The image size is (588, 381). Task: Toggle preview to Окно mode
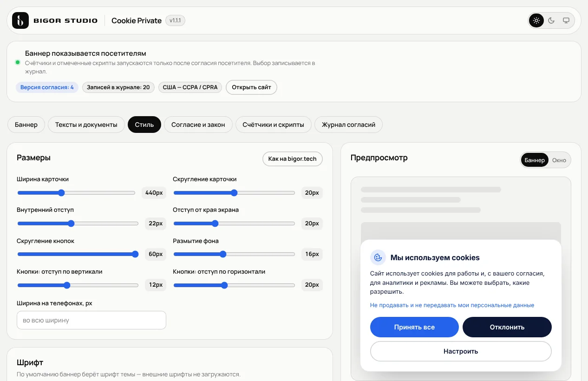point(559,160)
